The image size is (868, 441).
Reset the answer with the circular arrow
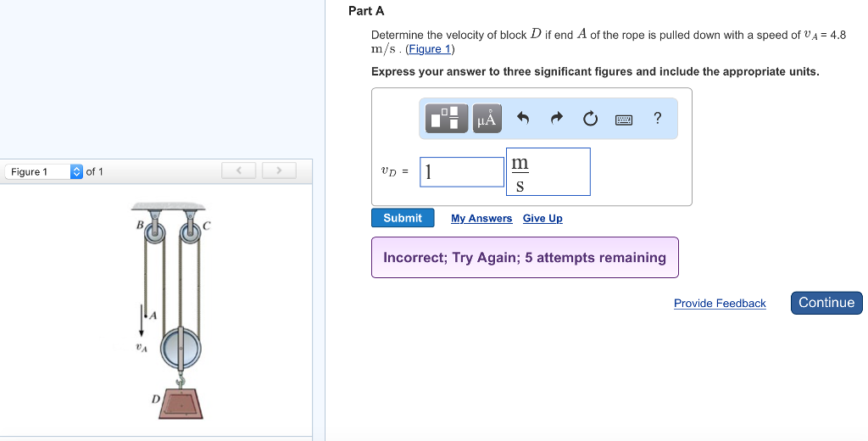point(590,119)
